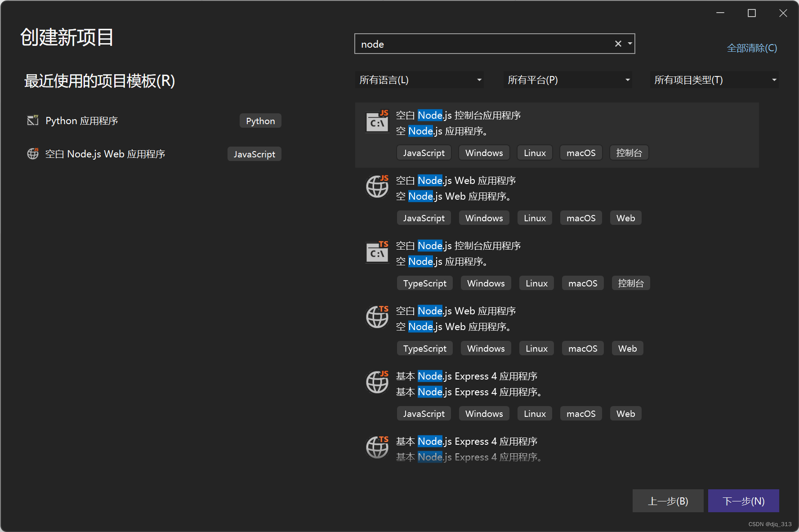Click recent Node.js Web app globe icon
Viewport: 799px width, 532px height.
[33, 153]
